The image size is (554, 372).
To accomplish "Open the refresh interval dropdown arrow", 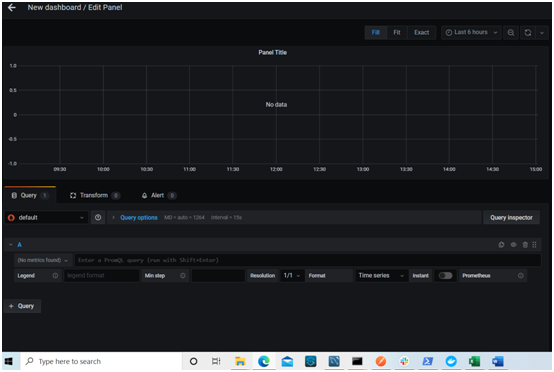I will [x=542, y=33].
